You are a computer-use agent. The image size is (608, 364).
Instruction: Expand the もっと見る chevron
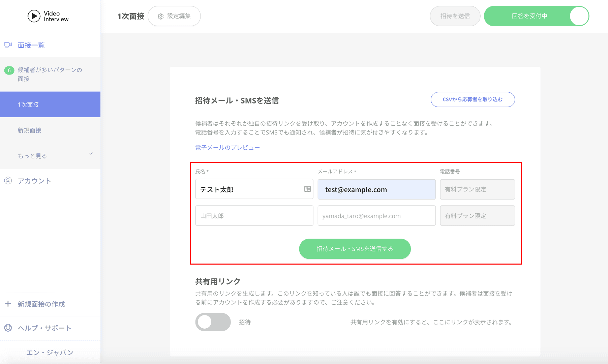[90, 154]
